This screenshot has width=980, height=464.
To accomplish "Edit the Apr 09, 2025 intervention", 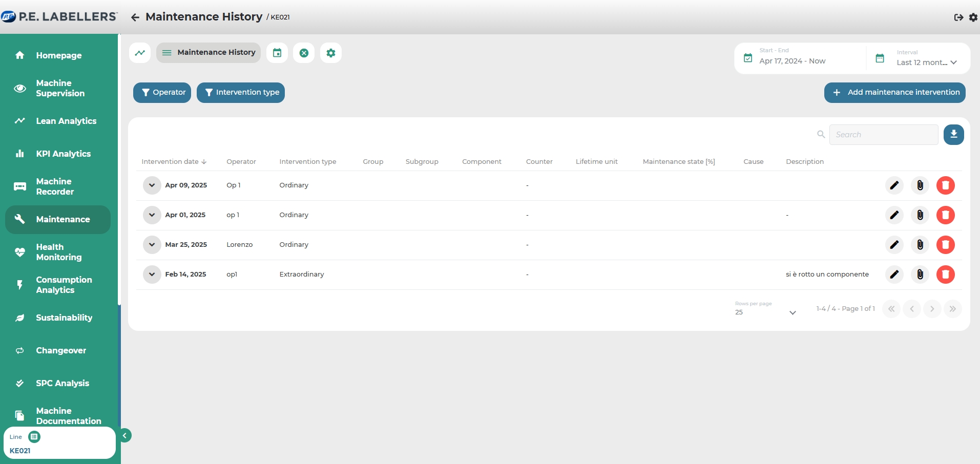I will click(894, 185).
